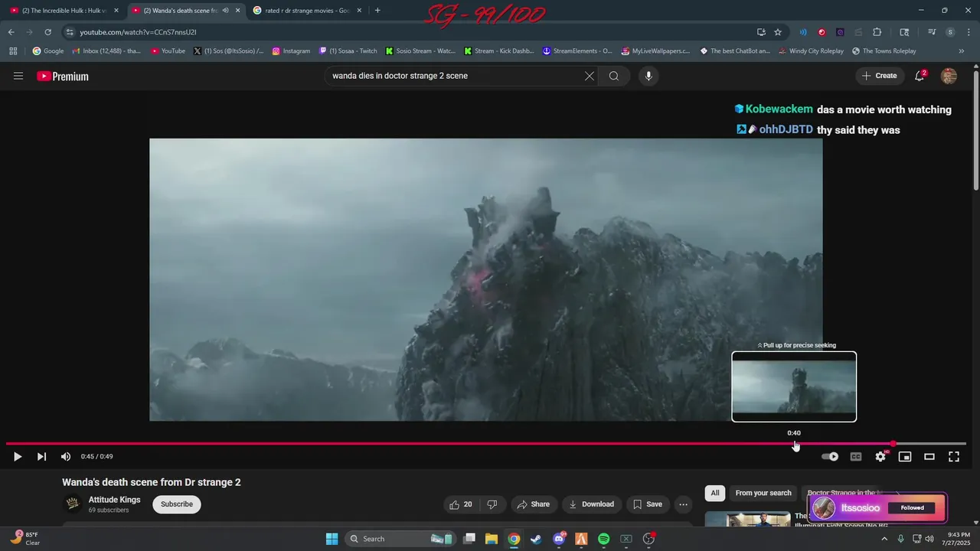Click the Create button
Image resolution: width=980 pixels, height=551 pixels.
880,76
